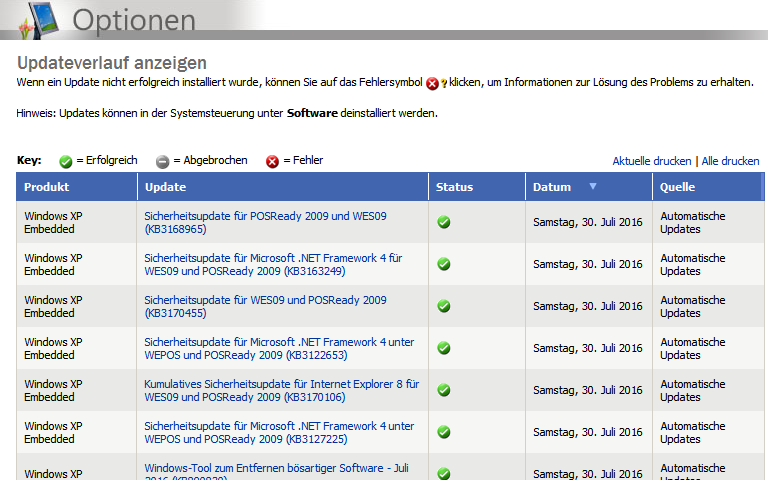
Task: Click the 'Alle drucken' link
Action: [x=730, y=161]
